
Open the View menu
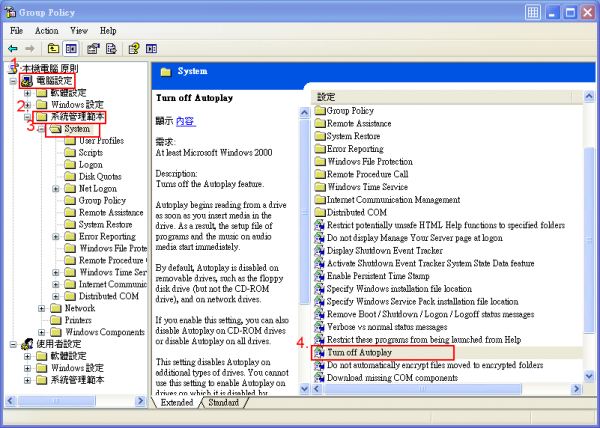pos(78,30)
